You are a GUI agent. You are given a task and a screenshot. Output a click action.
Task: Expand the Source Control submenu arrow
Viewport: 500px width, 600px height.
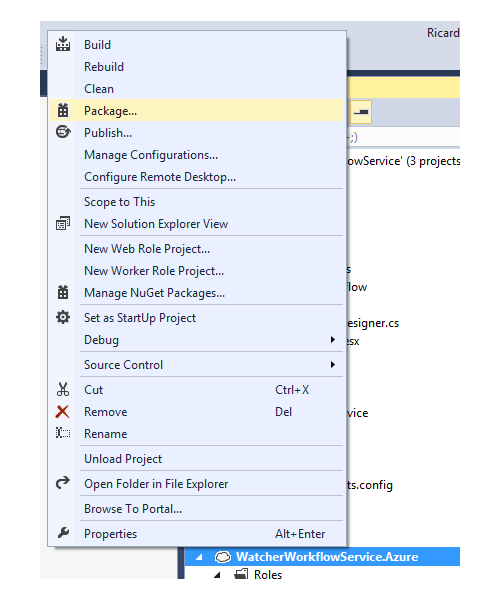pos(333,365)
